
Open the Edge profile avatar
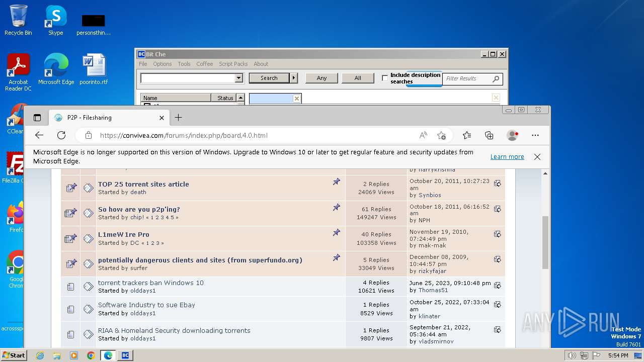point(513,135)
